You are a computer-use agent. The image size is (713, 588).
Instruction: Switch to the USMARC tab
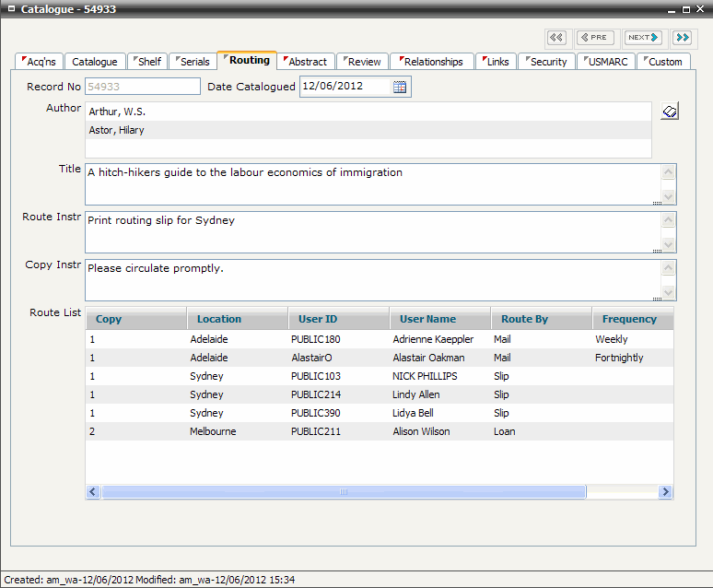607,62
